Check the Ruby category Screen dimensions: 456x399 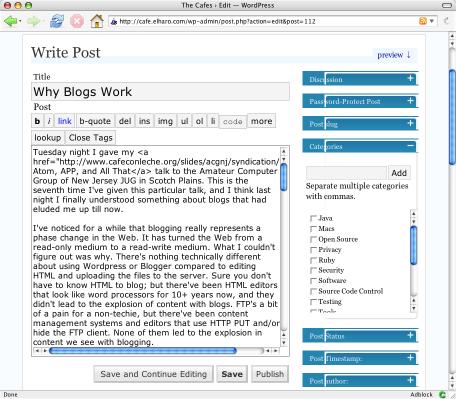[x=313, y=260]
